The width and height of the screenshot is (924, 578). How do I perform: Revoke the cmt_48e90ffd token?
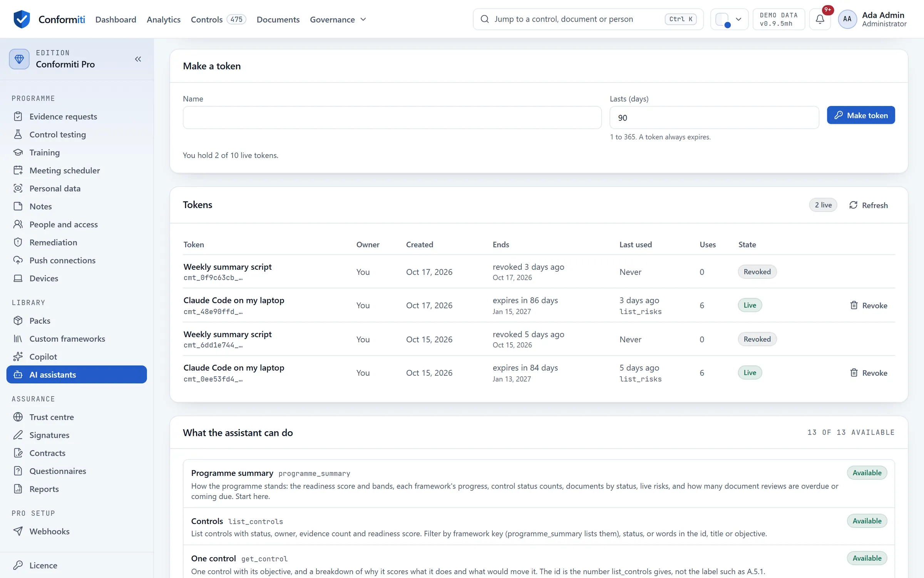(x=869, y=305)
